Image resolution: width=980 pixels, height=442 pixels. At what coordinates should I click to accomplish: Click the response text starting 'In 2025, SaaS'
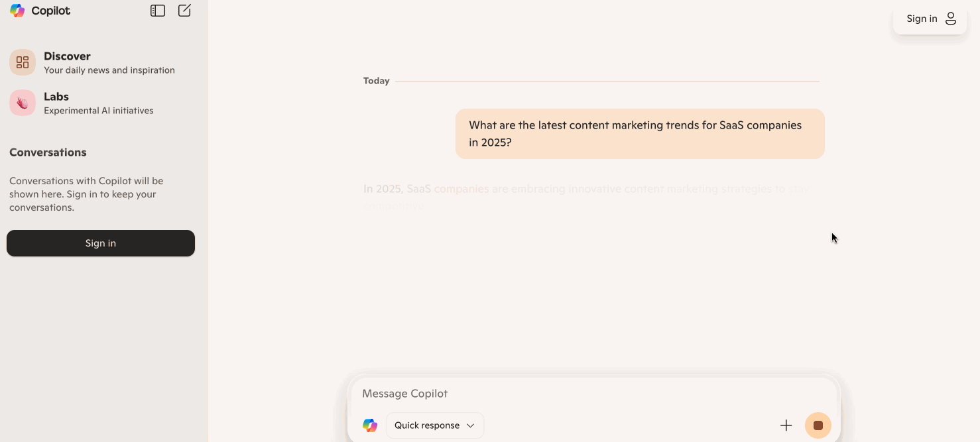tap(586, 197)
